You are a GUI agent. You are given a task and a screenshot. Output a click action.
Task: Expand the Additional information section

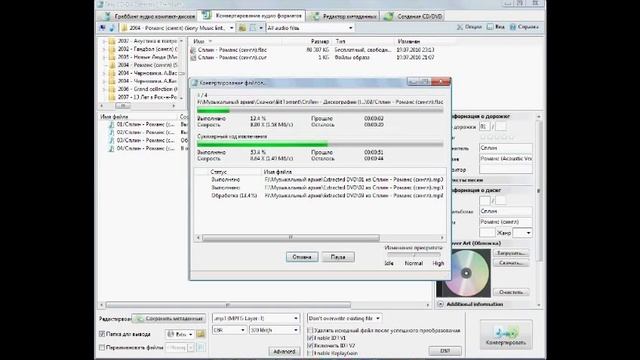(x=440, y=304)
